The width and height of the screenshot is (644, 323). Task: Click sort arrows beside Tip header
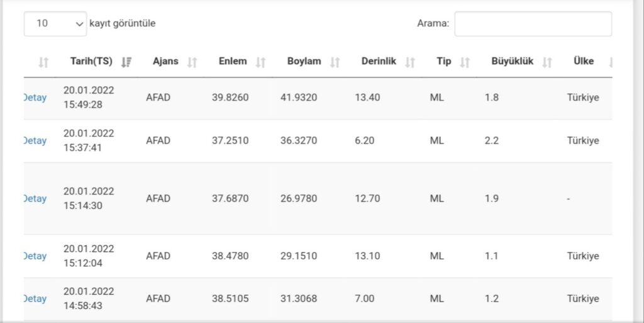click(465, 62)
